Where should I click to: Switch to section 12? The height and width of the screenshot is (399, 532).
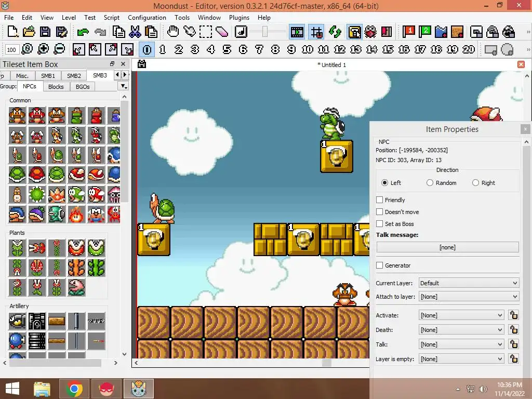(x=340, y=49)
